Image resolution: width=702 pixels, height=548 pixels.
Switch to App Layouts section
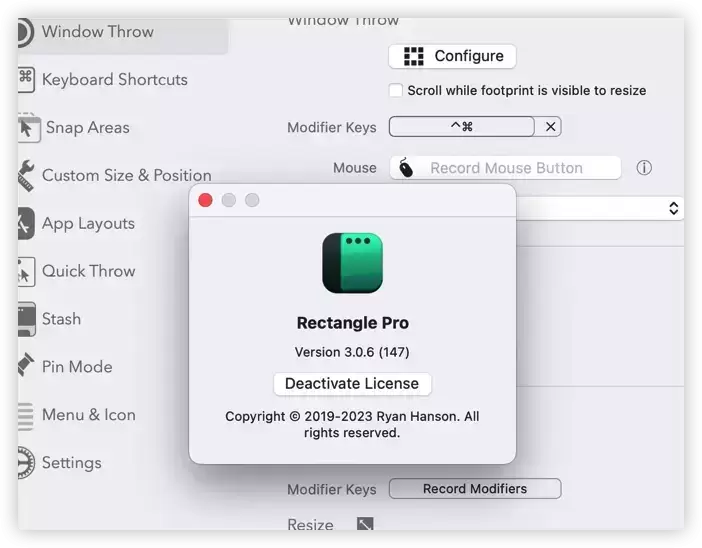[x=88, y=223]
